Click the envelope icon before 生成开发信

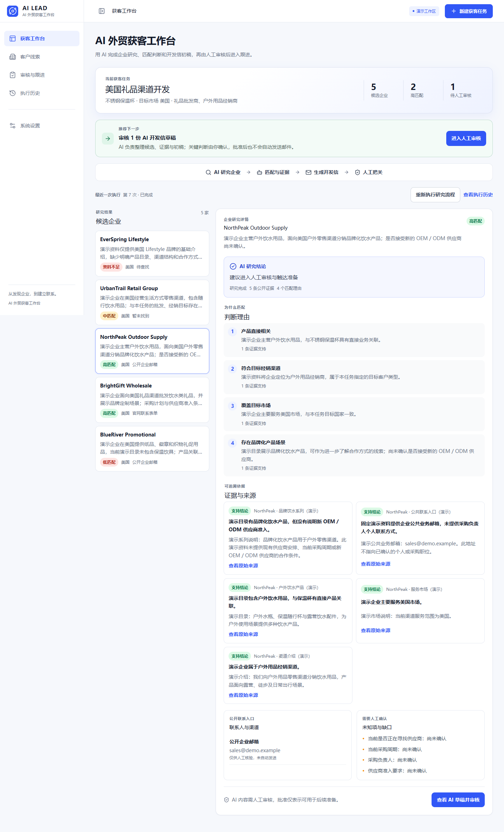(x=308, y=172)
